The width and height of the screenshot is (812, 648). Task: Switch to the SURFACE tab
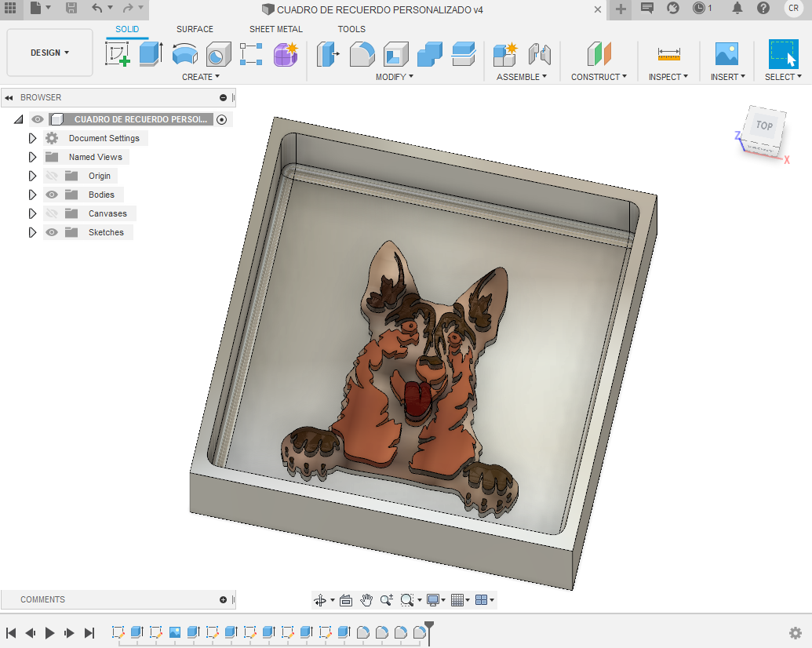tap(195, 29)
